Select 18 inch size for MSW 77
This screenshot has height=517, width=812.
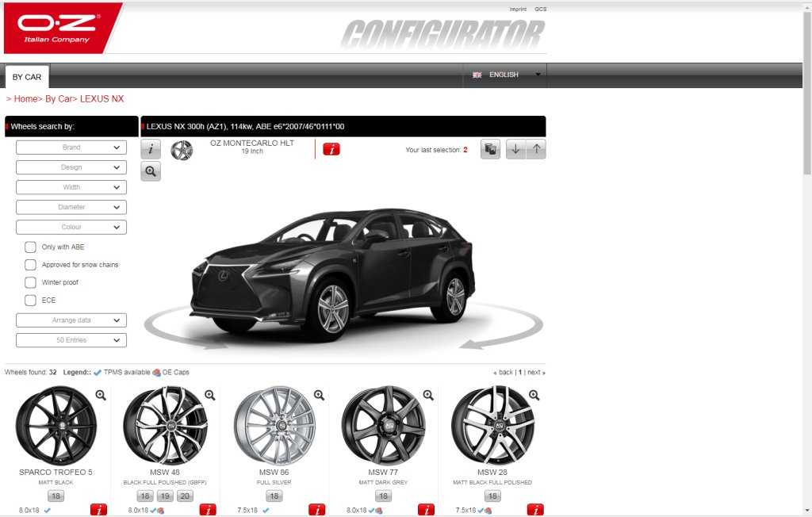point(383,496)
